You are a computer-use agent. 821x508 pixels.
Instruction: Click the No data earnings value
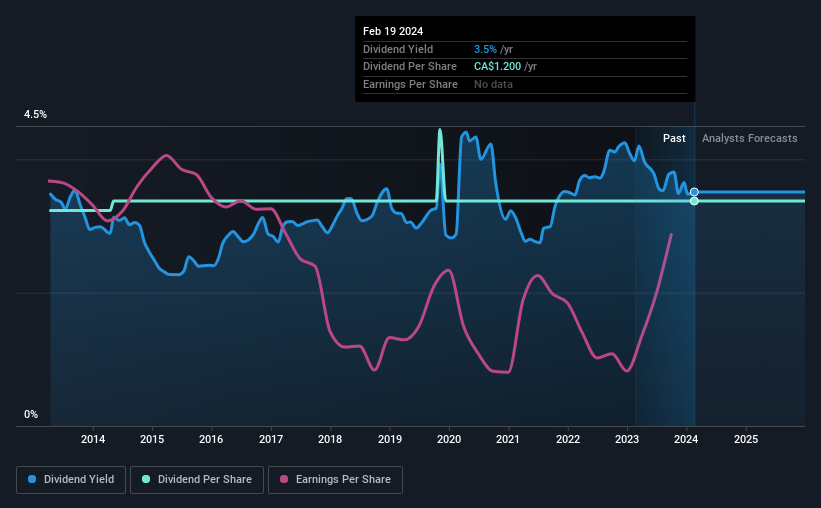click(x=493, y=84)
